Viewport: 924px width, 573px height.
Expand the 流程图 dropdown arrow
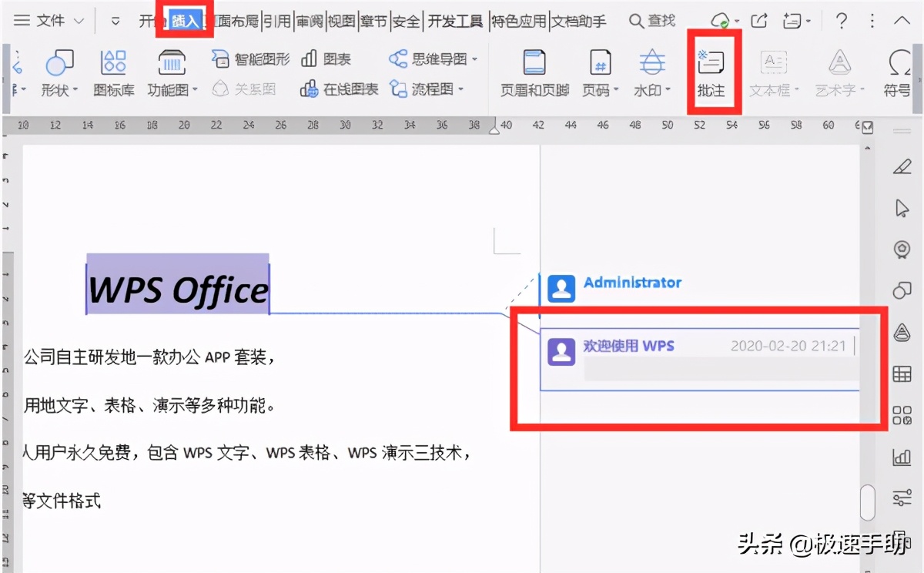tap(460, 89)
